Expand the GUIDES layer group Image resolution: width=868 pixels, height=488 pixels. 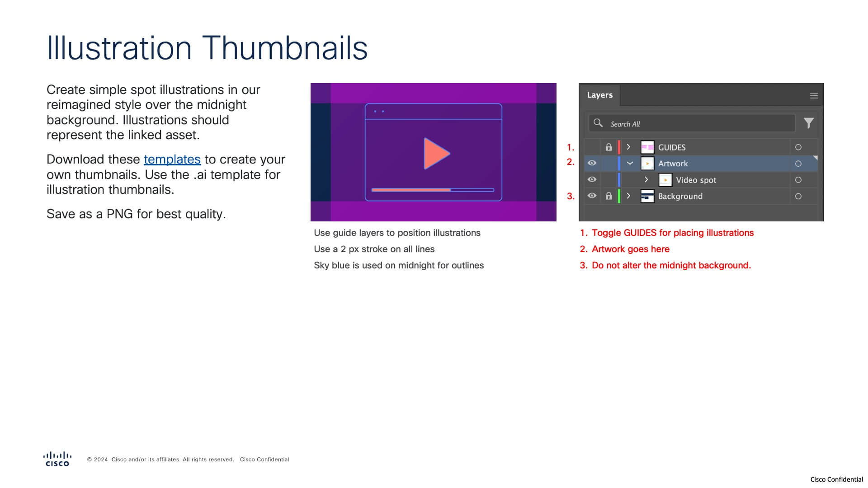tap(630, 146)
